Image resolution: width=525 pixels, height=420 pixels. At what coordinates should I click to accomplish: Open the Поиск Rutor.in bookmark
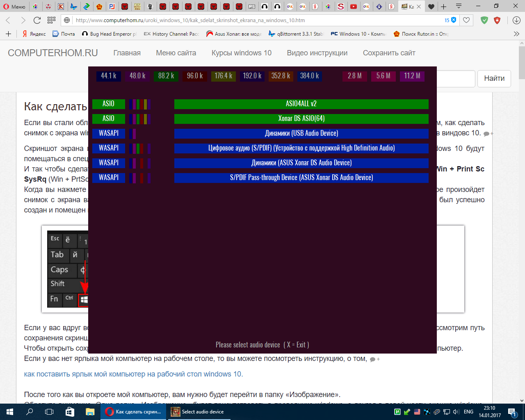(421, 34)
